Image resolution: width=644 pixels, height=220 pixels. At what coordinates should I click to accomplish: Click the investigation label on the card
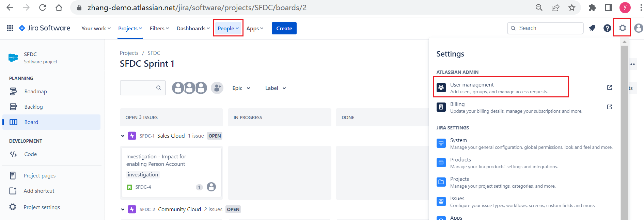tap(143, 174)
